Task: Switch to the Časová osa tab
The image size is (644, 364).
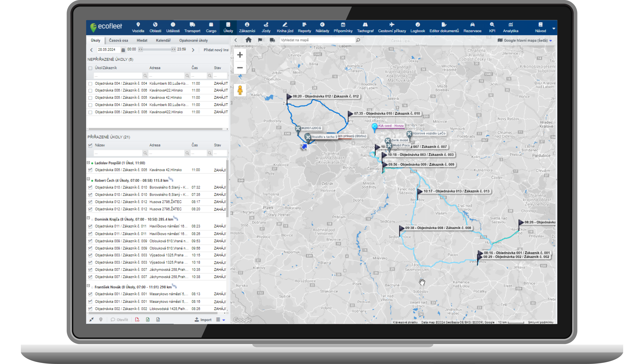Action: coord(118,40)
